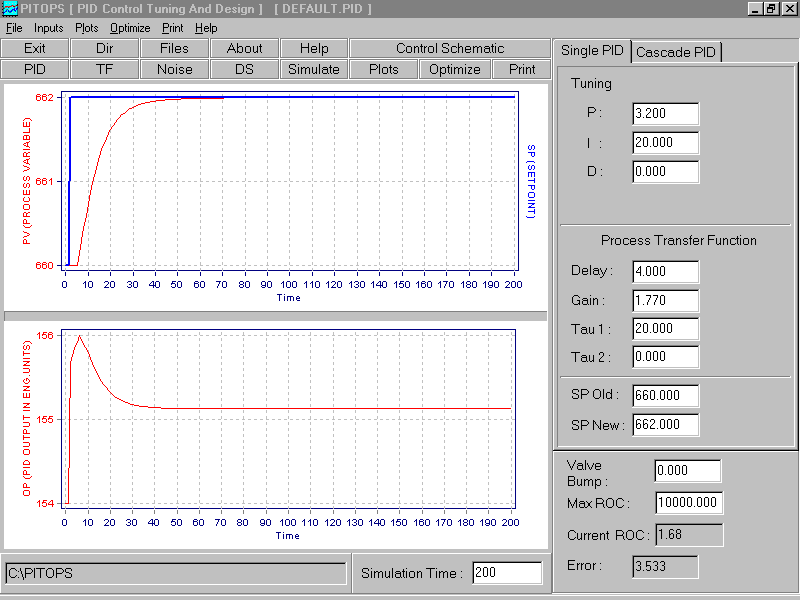Click the Control Schematic button
Image resolution: width=808 pixels, height=609 pixels.
449,48
